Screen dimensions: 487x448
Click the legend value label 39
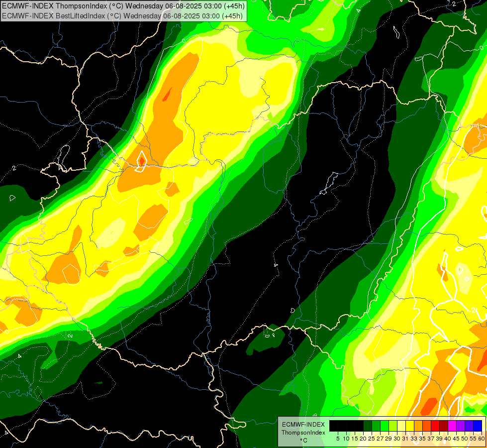(x=439, y=439)
